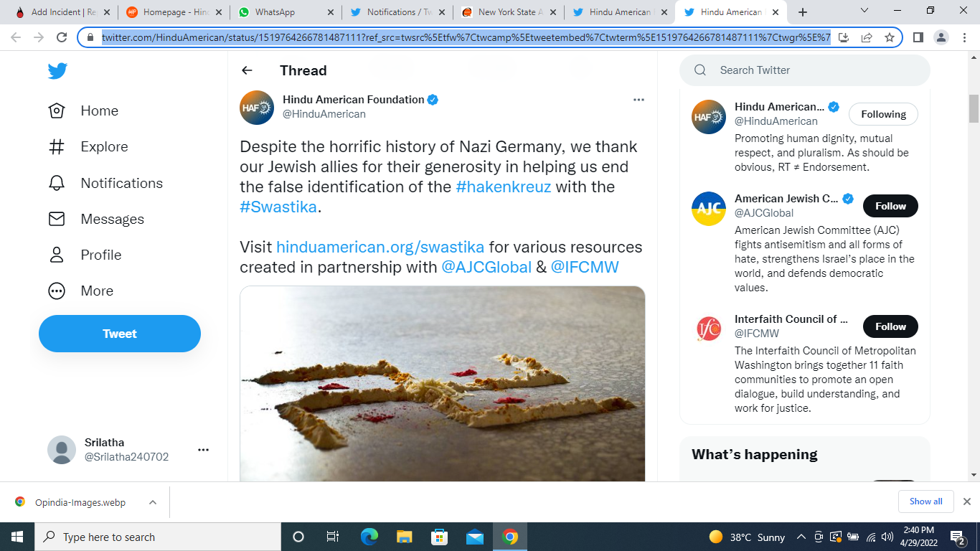
Task: Open the @AJCGlobal mention in the tweet
Action: 486,267
